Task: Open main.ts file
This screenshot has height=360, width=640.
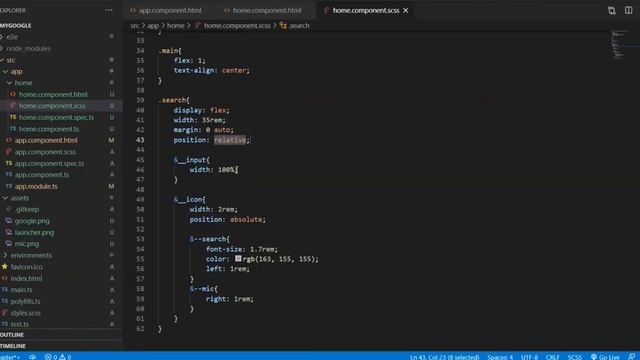Action: (21, 290)
